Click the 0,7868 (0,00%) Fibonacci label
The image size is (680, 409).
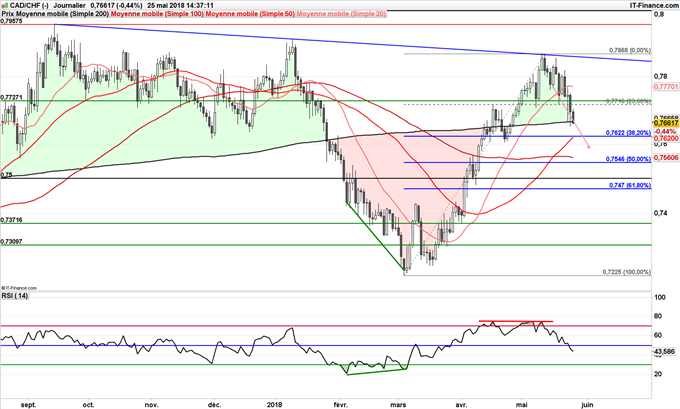[630, 50]
